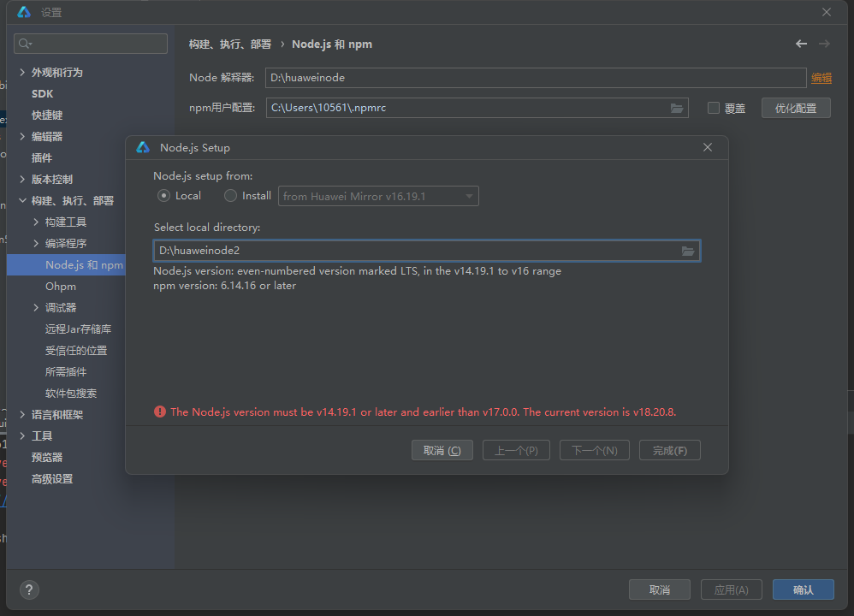The height and width of the screenshot is (616, 854).
Task: Expand the 外观和行为 tree node
Action: 22,73
